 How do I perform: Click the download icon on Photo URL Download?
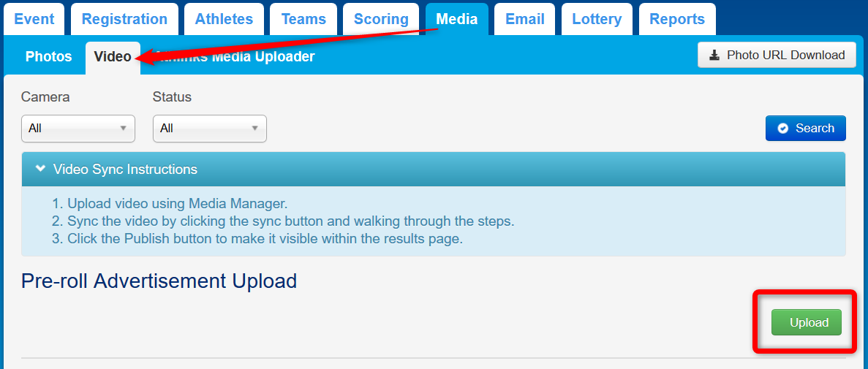[x=714, y=56]
